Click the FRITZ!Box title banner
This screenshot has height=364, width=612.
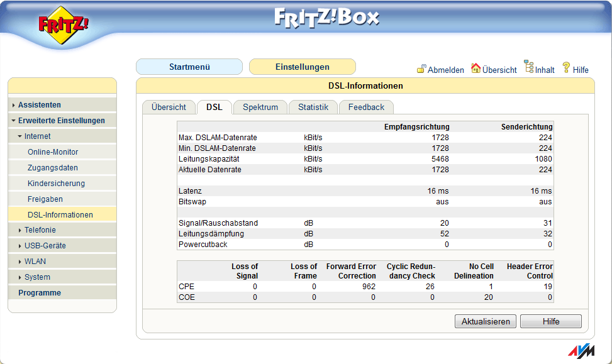(326, 18)
